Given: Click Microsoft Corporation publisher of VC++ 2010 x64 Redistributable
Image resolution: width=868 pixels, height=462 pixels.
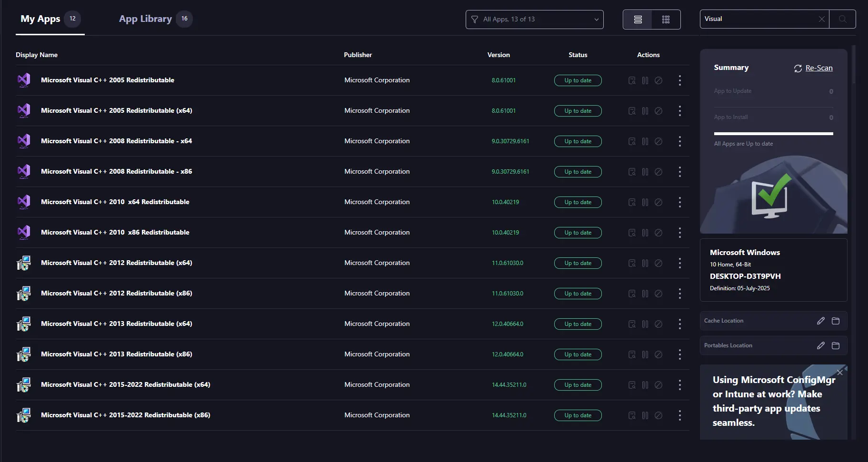Looking at the screenshot, I should [377, 202].
